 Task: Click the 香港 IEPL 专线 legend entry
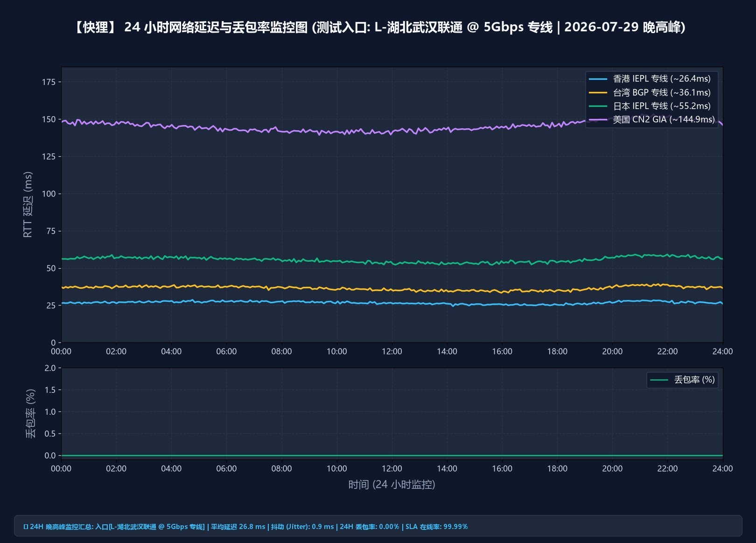click(650, 79)
